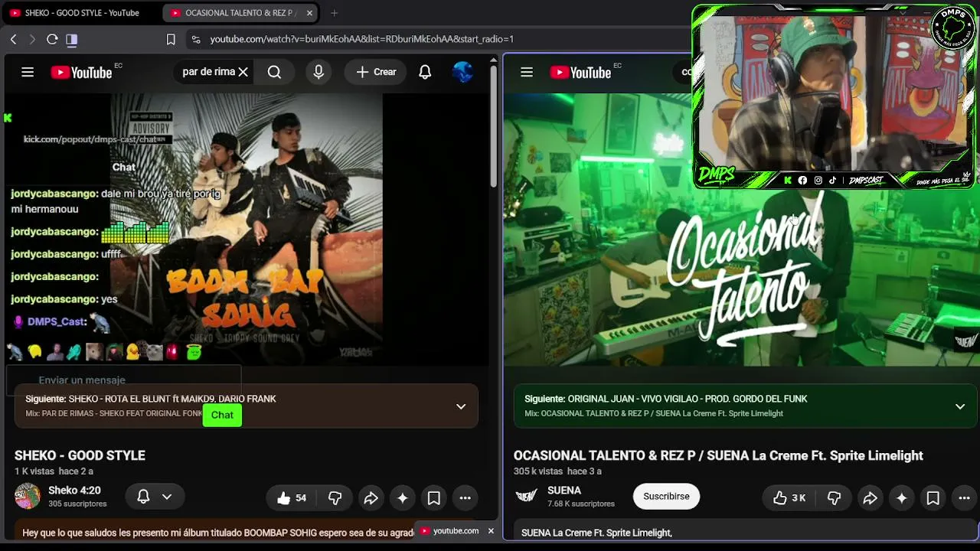Image resolution: width=980 pixels, height=551 pixels.
Task: Dislike the SHEKO - GOOD STYLE video
Action: coord(335,498)
